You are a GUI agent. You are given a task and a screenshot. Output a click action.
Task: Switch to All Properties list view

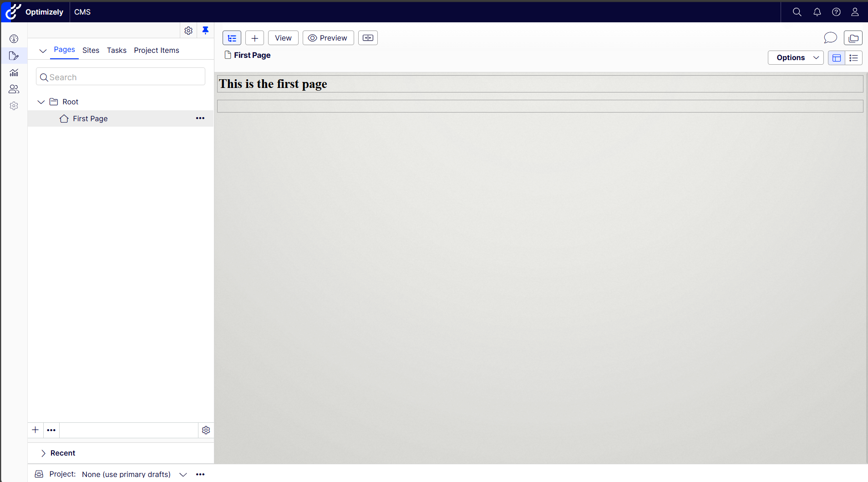click(854, 58)
